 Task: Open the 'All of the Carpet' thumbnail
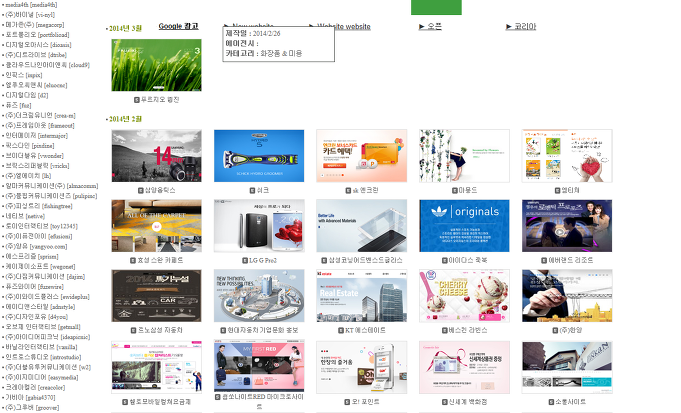156,226
